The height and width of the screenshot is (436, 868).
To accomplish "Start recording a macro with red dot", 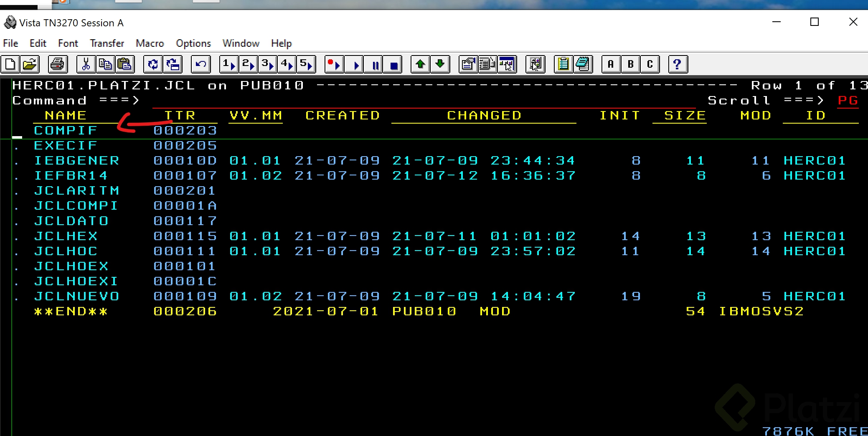I will (x=334, y=64).
